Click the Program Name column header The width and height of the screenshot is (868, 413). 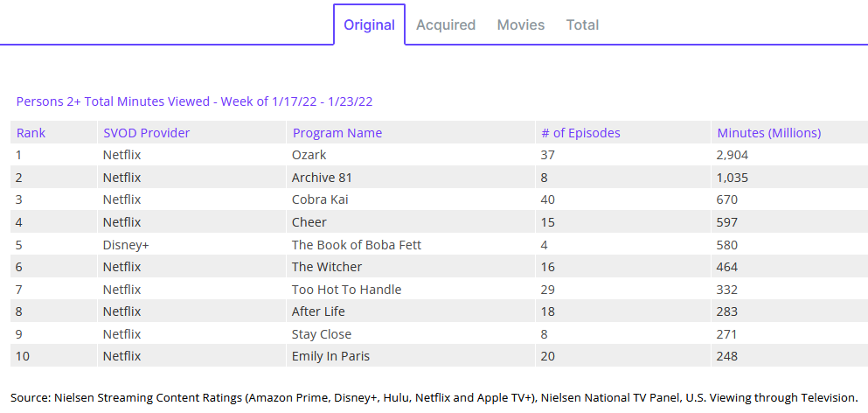[337, 133]
